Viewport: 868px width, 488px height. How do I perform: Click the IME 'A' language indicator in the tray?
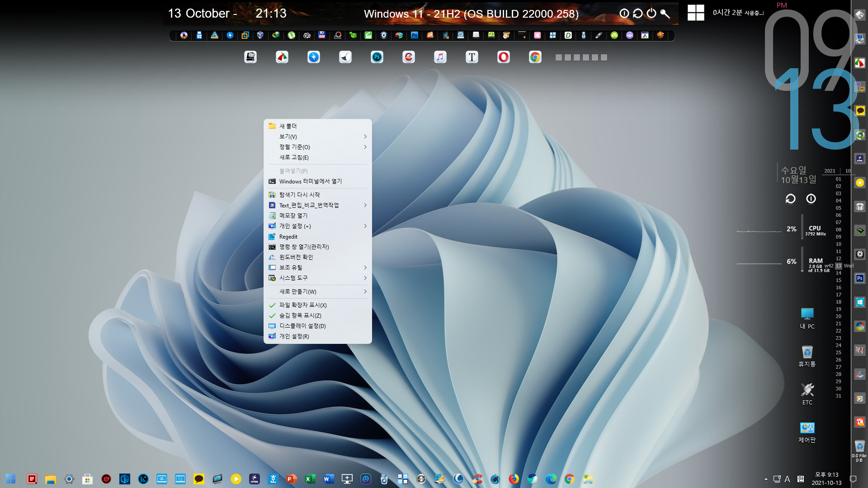pos(787,479)
